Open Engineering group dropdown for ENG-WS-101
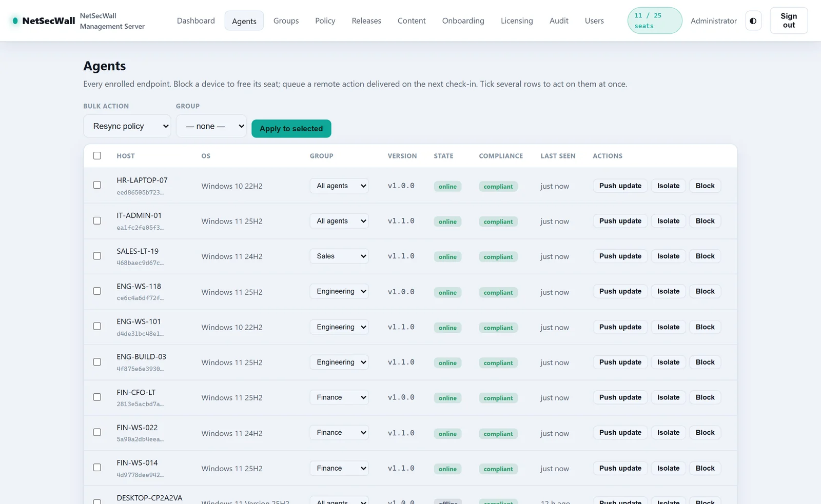 tap(339, 327)
